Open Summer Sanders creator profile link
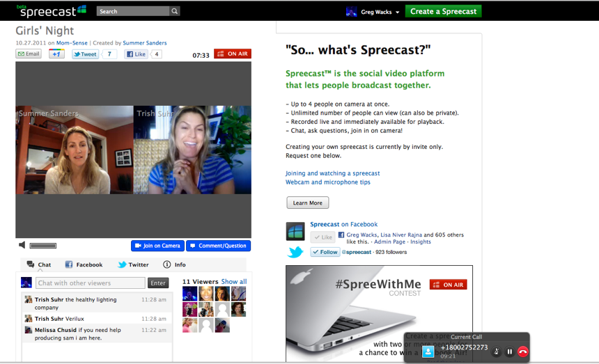Image resolution: width=599 pixels, height=364 pixels. (145, 42)
